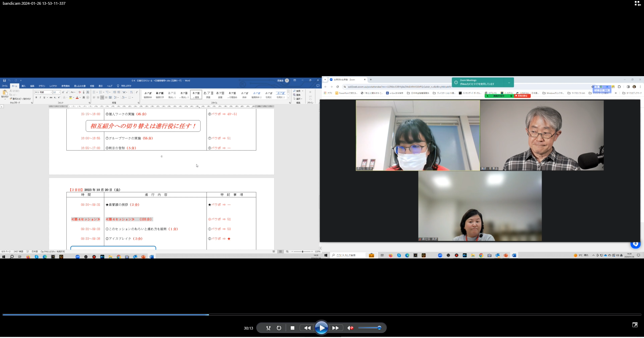Toggle Bold formatting in Word ribbon
This screenshot has width=644, height=338.
coord(36,97)
